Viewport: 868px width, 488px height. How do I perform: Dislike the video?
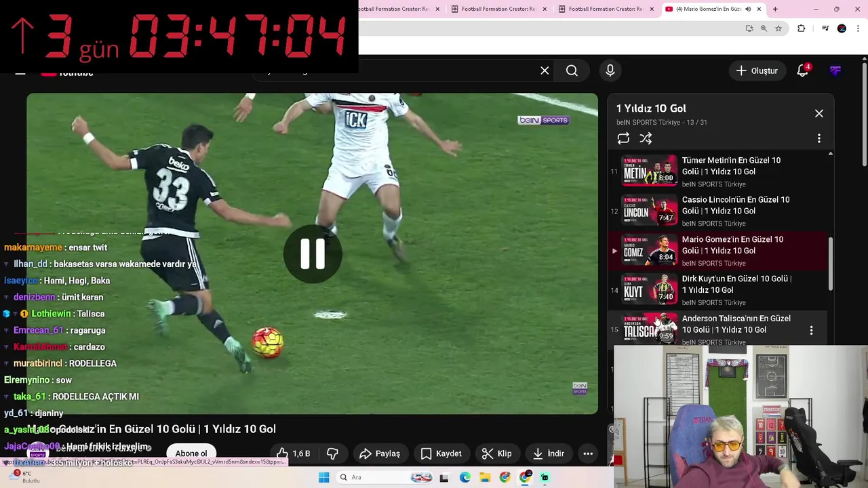point(332,453)
